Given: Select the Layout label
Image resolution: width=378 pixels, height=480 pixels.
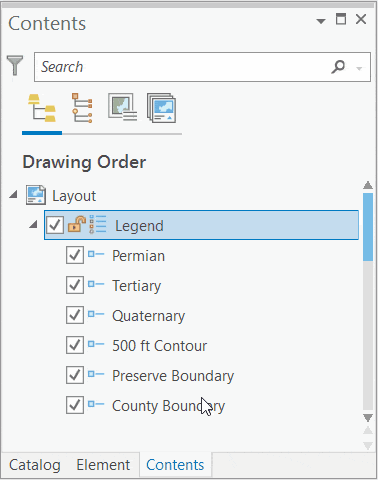Looking at the screenshot, I should click(74, 196).
